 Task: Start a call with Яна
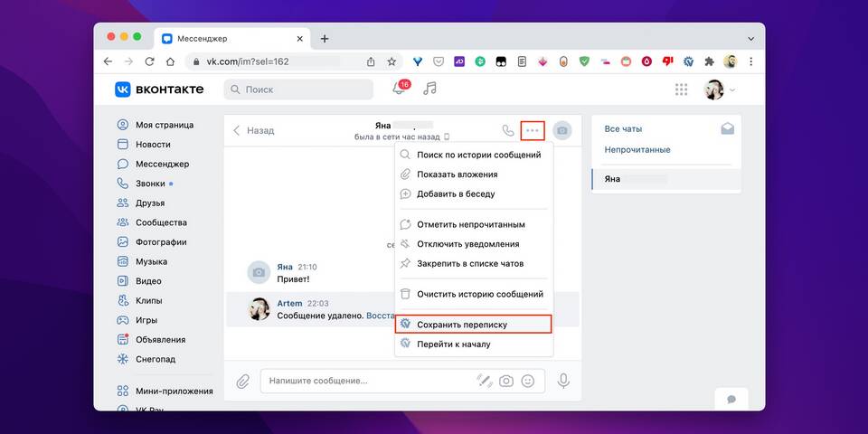[x=507, y=130]
